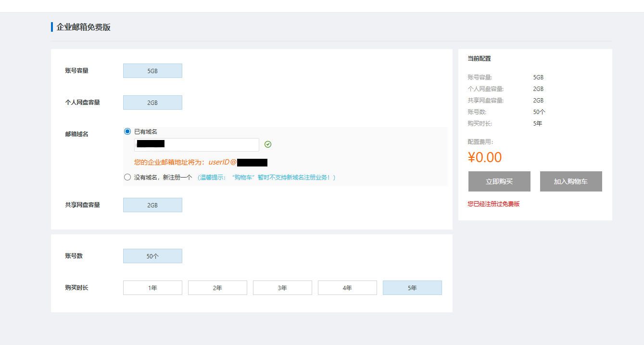
Task: Select the 没有域名，新注册一个 radio option
Action: click(127, 177)
